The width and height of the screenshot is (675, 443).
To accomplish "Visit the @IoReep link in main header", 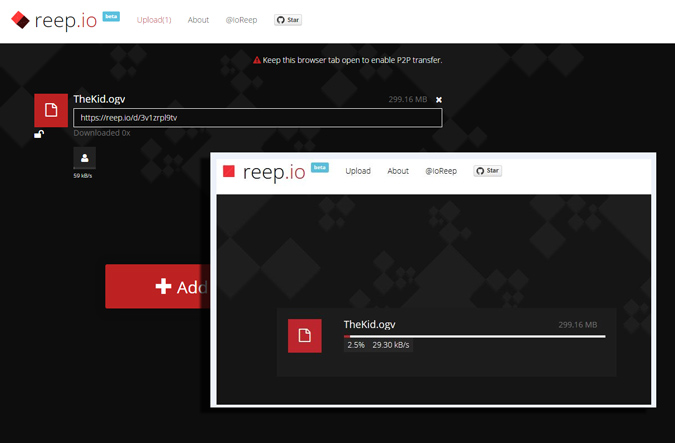I will 241,20.
